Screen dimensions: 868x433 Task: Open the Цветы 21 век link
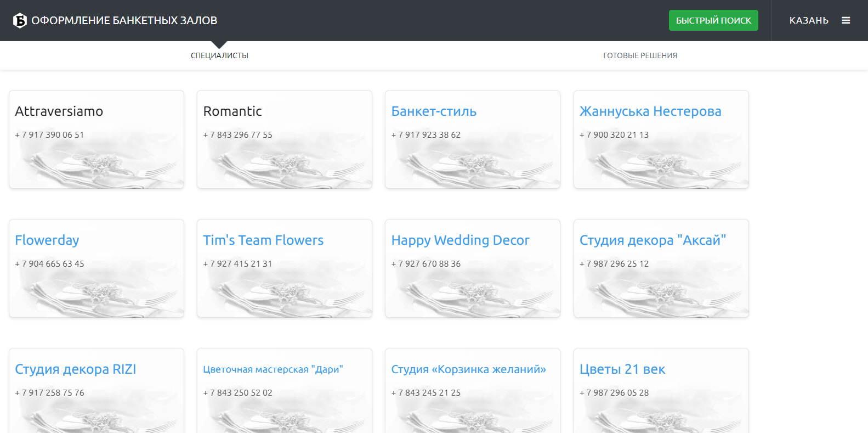point(622,369)
